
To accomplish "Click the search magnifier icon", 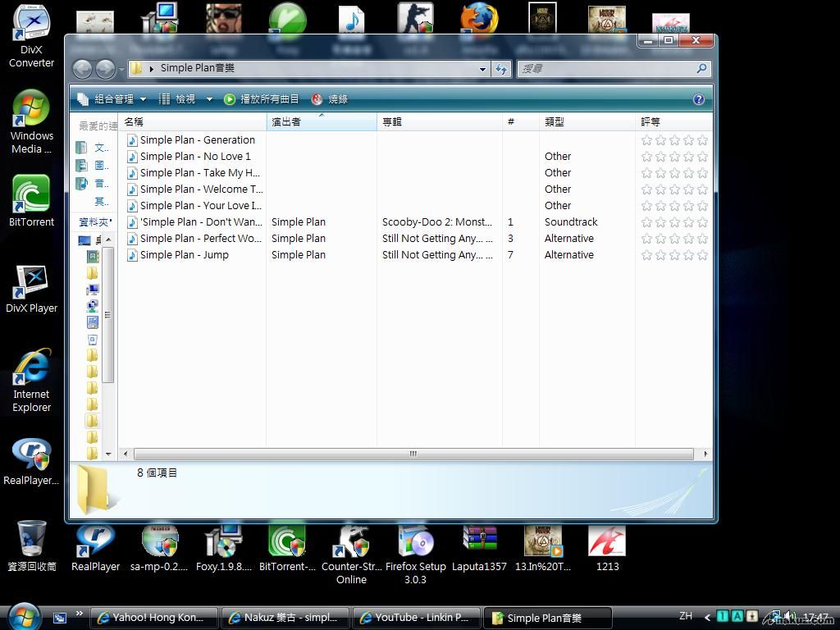I will [x=701, y=68].
